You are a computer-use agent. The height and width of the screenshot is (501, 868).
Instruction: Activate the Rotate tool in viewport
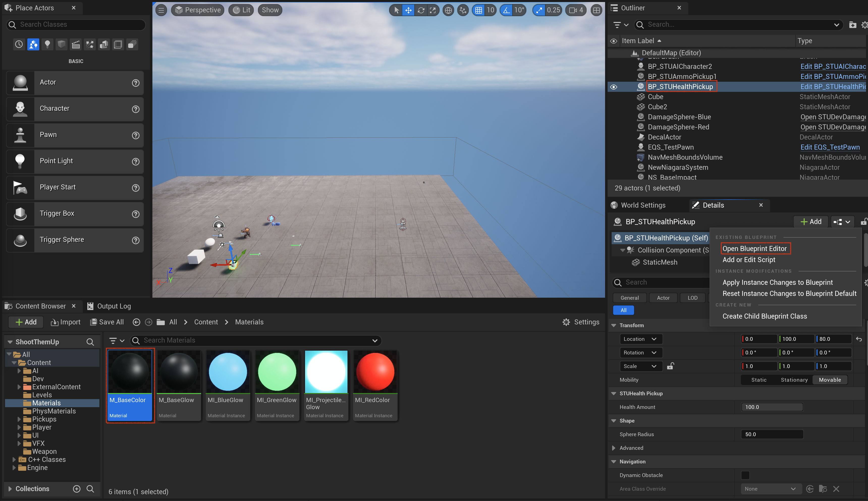click(421, 10)
